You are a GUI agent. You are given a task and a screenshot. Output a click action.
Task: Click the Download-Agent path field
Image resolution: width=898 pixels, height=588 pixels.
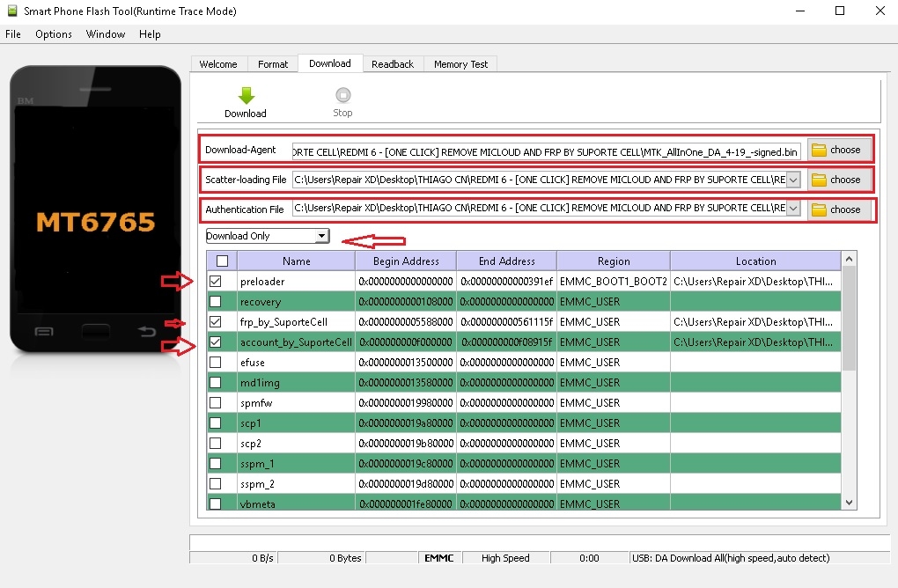[x=546, y=151]
